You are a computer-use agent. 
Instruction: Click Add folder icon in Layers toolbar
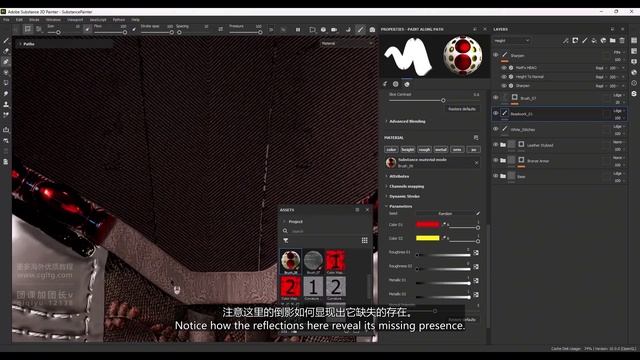click(x=613, y=40)
